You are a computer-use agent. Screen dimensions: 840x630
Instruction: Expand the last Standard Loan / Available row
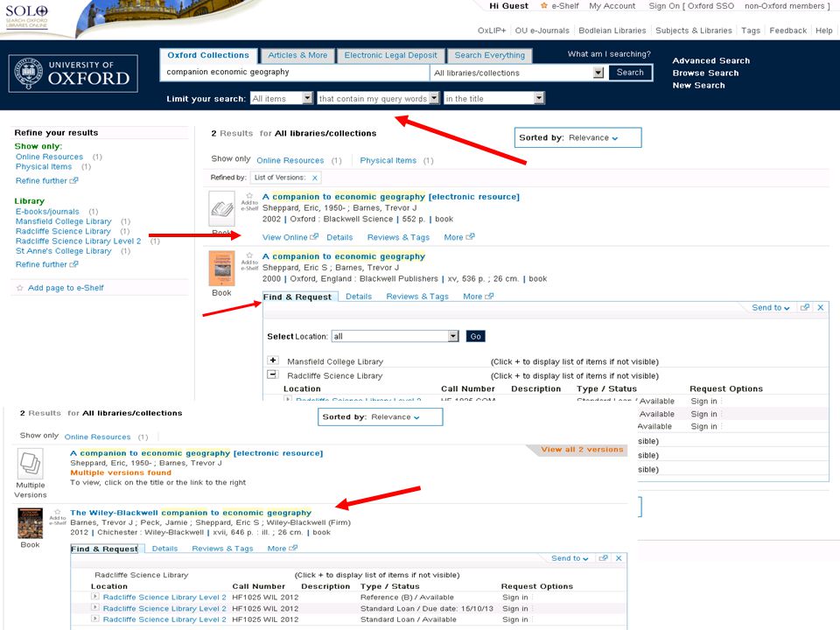(x=94, y=619)
